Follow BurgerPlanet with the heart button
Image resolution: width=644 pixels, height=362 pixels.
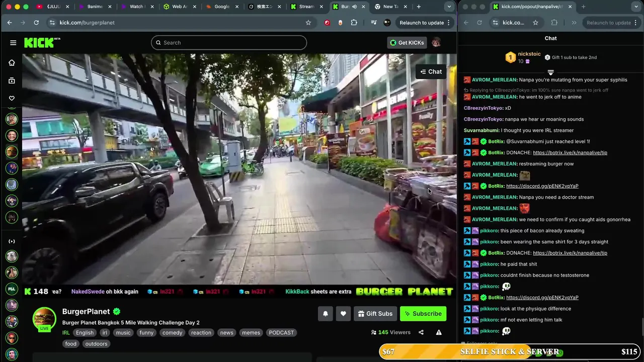[343, 314]
